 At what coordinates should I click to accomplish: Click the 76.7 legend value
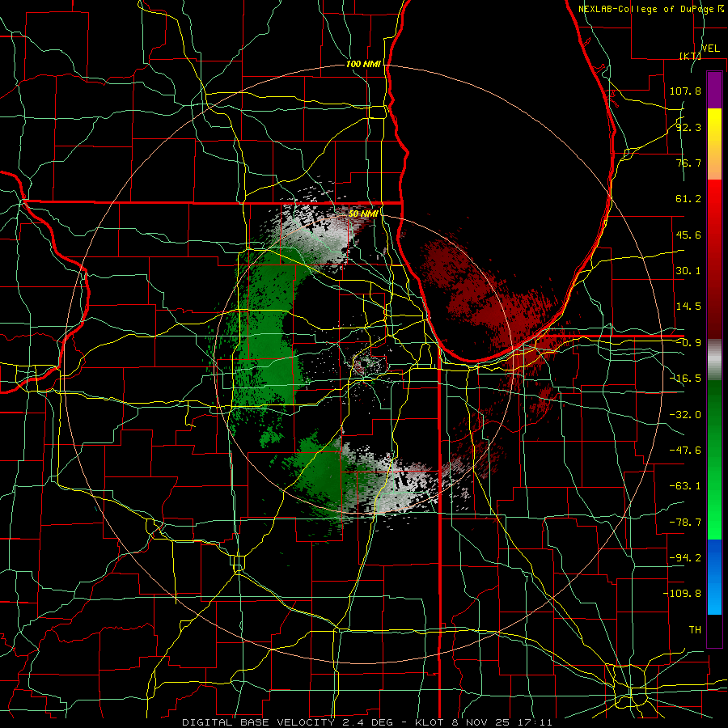tap(688, 163)
